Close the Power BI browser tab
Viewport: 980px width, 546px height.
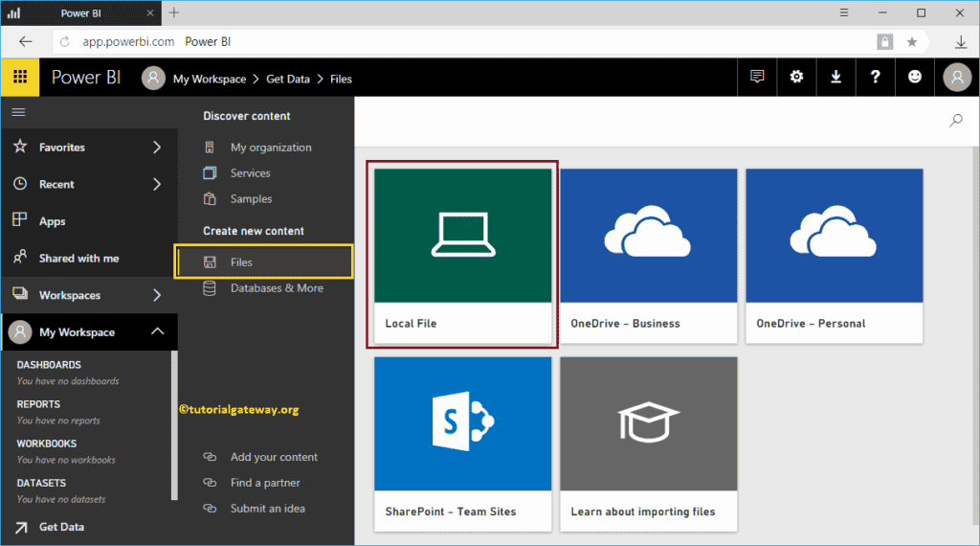pyautogui.click(x=150, y=12)
